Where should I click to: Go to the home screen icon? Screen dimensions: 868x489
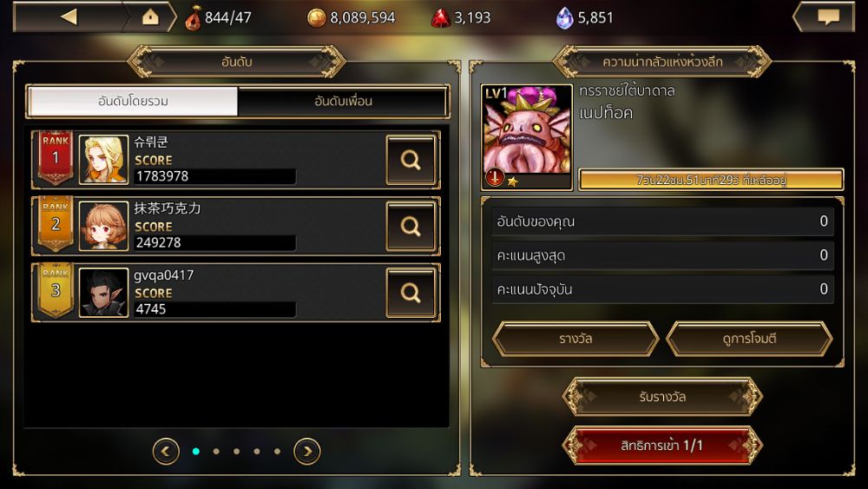coord(150,17)
